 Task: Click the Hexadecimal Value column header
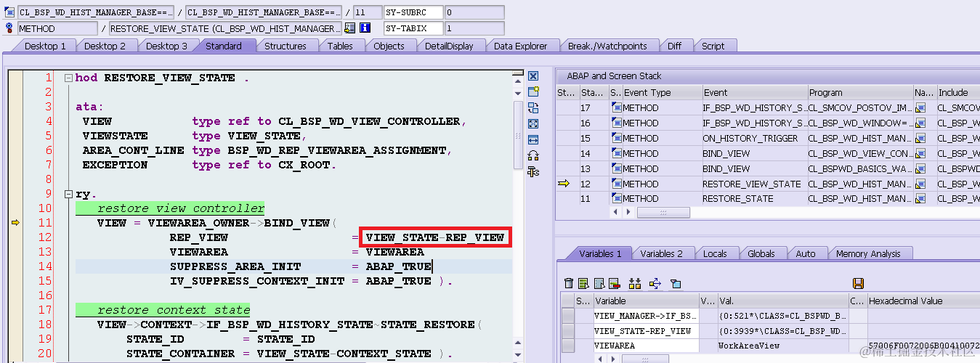pos(923,301)
